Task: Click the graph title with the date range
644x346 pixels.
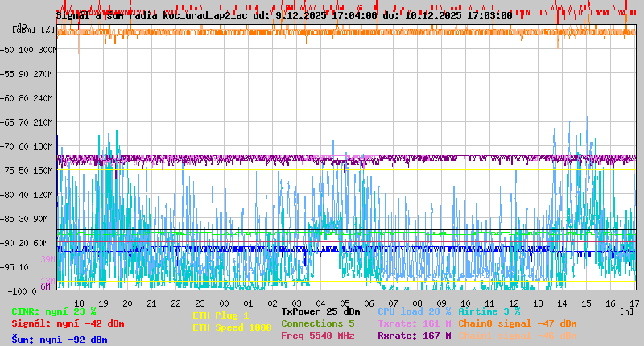Action: point(284,14)
